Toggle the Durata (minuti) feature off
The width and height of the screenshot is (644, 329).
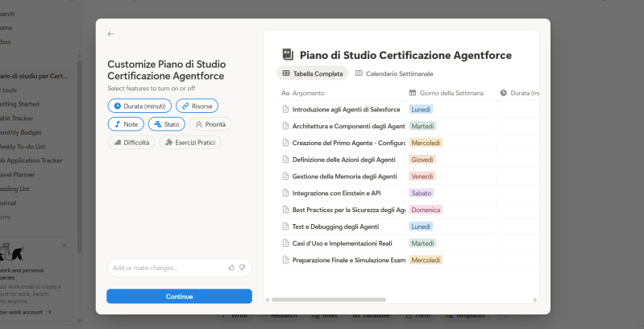point(139,106)
